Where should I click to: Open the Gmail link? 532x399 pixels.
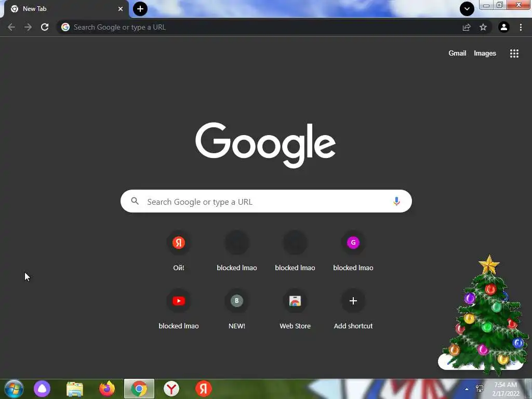click(x=457, y=54)
